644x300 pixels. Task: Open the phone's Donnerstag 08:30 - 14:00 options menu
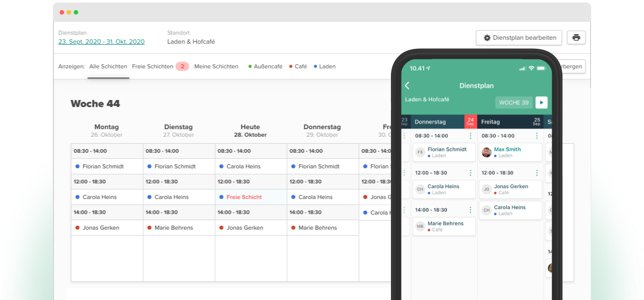(x=470, y=136)
